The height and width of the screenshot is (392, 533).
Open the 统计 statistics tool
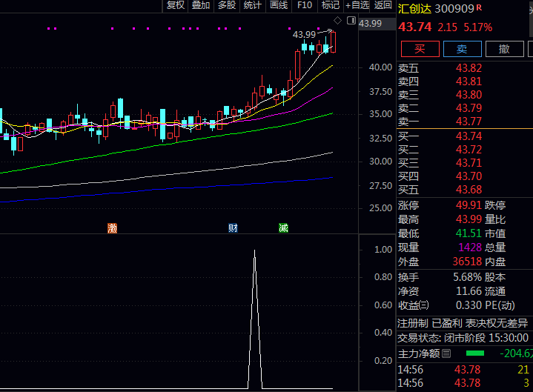253,5
